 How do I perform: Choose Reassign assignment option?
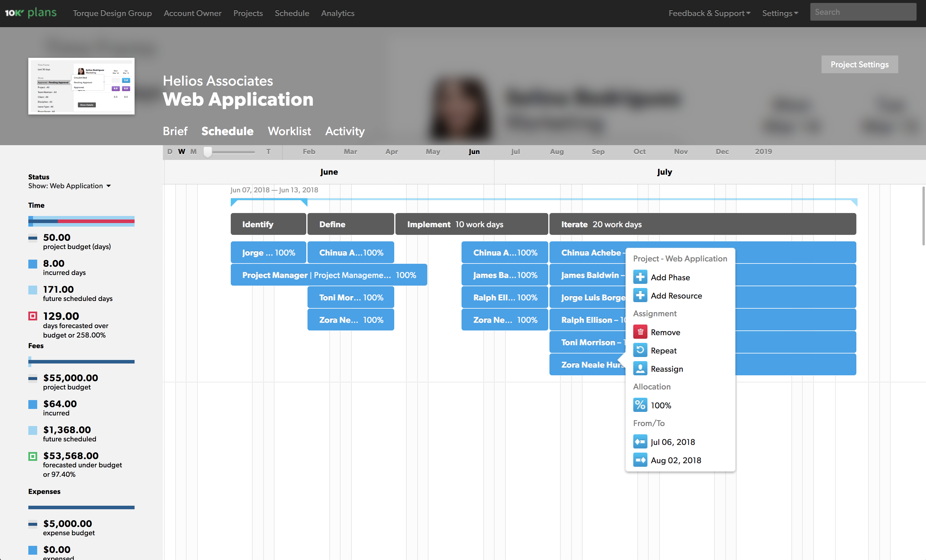point(667,369)
